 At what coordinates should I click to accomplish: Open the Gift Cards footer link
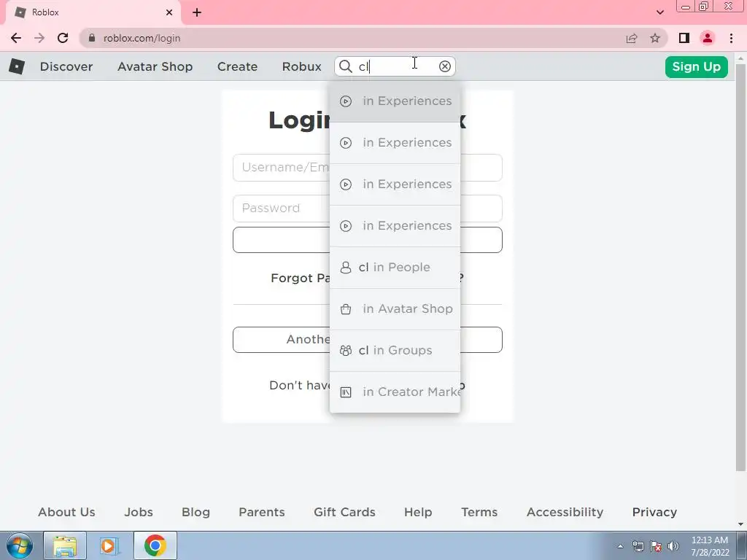[x=344, y=513]
